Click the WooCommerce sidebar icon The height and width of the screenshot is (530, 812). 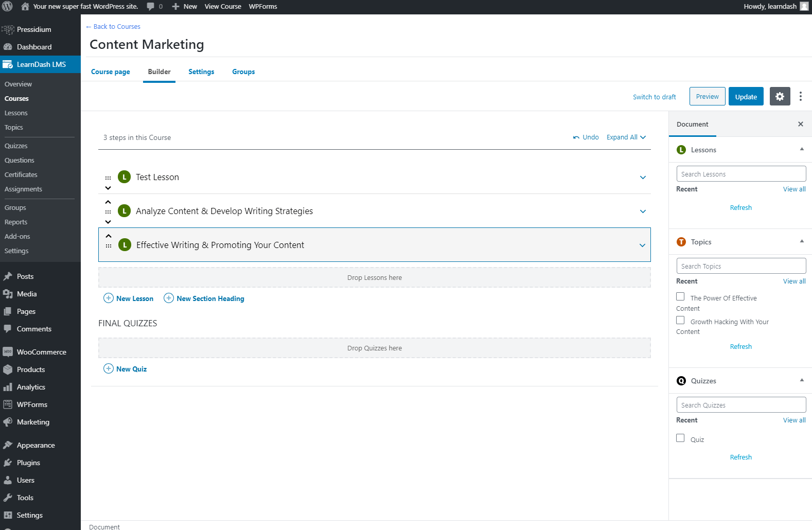pyautogui.click(x=8, y=352)
